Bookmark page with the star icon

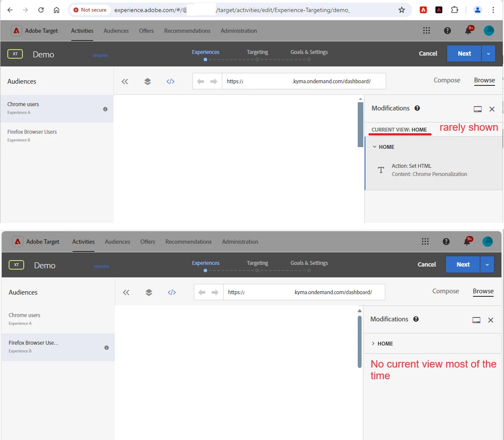[402, 10]
